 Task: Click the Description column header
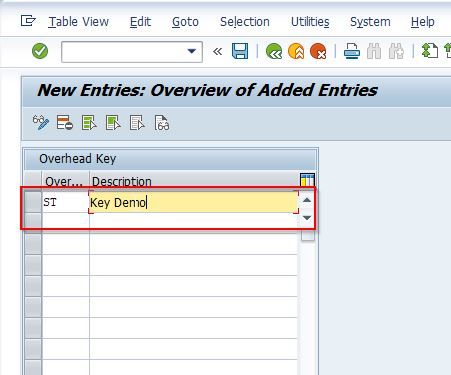pos(195,181)
